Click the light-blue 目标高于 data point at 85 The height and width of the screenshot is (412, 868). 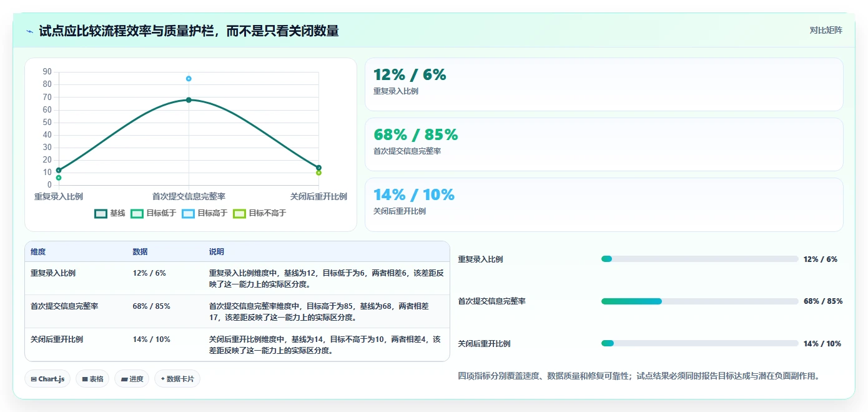pos(189,79)
